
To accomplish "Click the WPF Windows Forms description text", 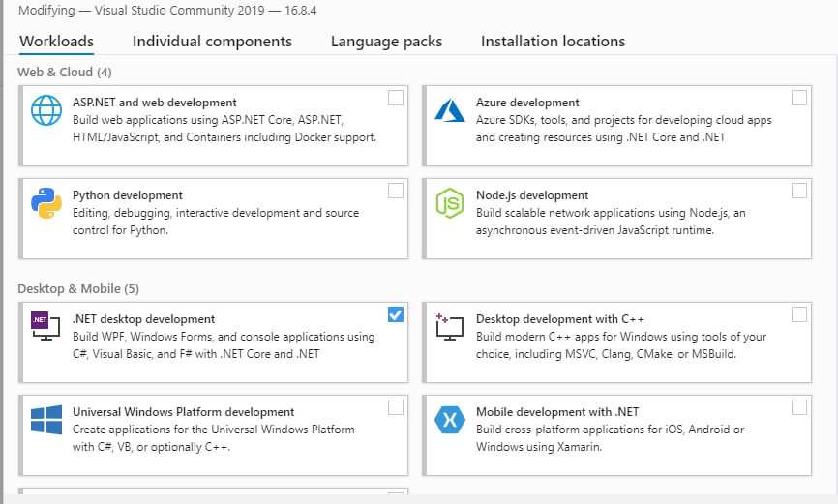I will [224, 345].
